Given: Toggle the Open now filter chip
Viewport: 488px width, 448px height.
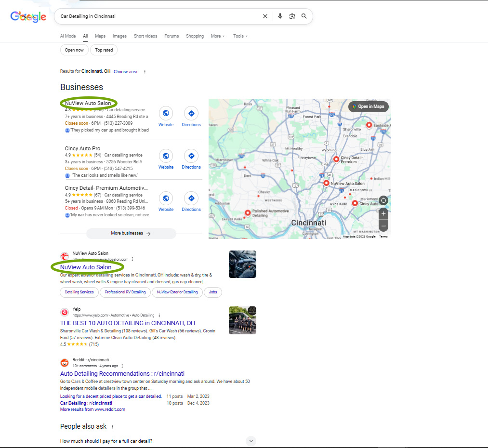Looking at the screenshot, I should [74, 50].
